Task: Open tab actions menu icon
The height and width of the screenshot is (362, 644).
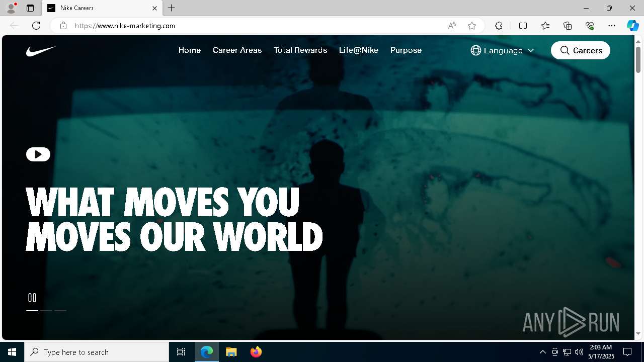Action: click(30, 8)
